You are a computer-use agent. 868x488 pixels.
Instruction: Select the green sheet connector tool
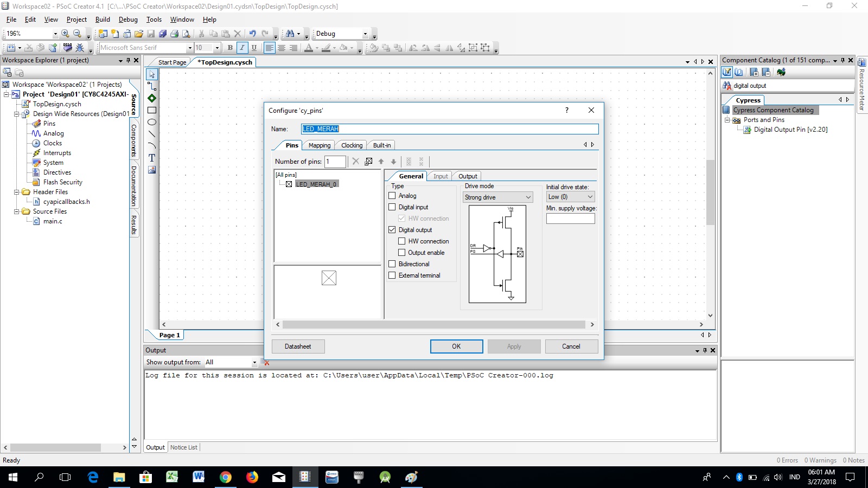click(152, 98)
